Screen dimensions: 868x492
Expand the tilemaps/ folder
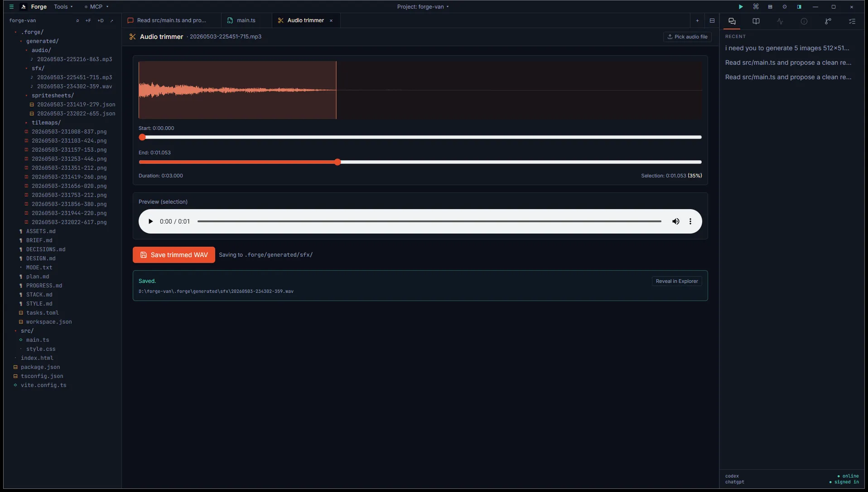46,123
